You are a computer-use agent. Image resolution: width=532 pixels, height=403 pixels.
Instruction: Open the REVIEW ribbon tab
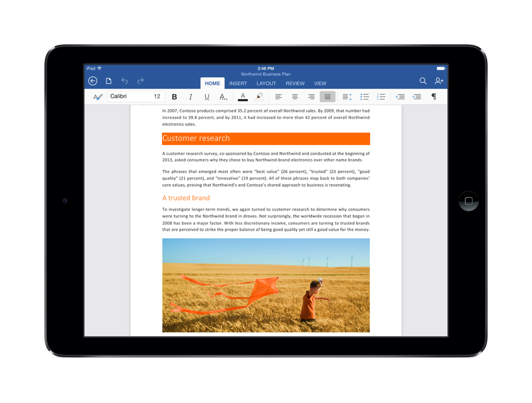click(x=295, y=83)
